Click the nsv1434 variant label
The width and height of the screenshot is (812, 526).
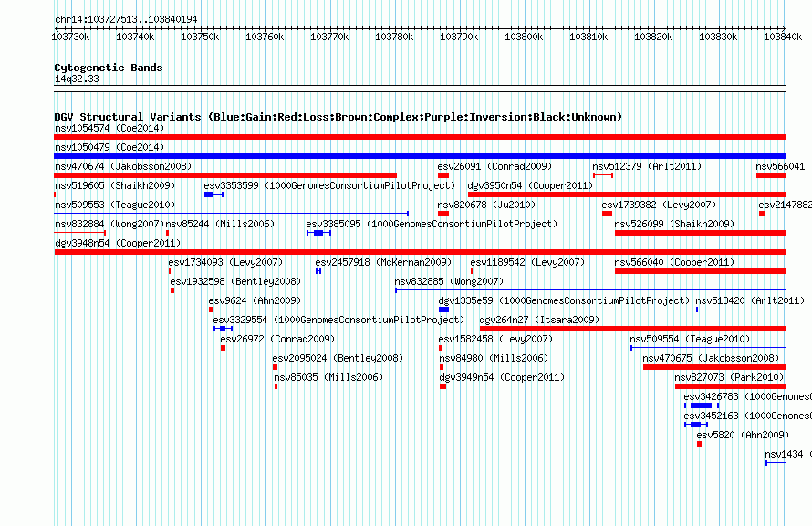(x=787, y=454)
